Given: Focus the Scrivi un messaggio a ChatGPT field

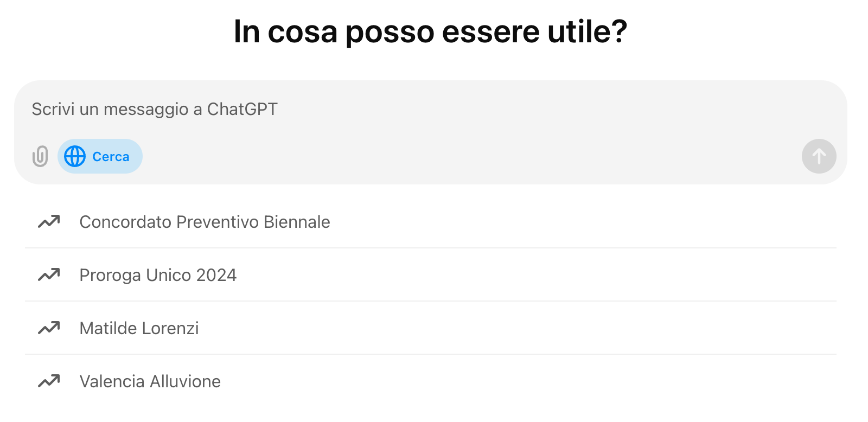Looking at the screenshot, I should click(431, 110).
